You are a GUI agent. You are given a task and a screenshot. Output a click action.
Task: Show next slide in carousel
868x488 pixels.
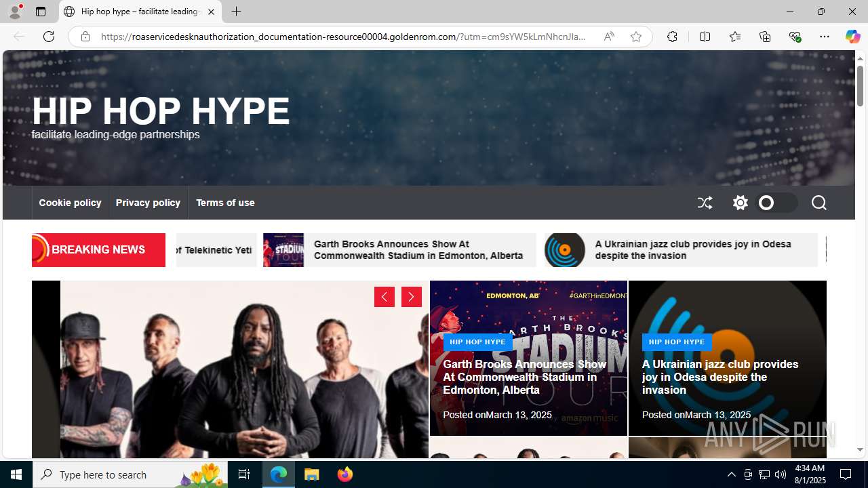(x=412, y=297)
